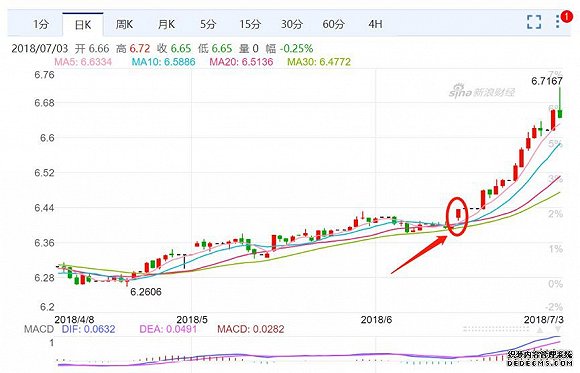Image resolution: width=580 pixels, height=373 pixels.
Task: Click the faint gray down-triangle under 2018/7/3
Action: point(558,329)
